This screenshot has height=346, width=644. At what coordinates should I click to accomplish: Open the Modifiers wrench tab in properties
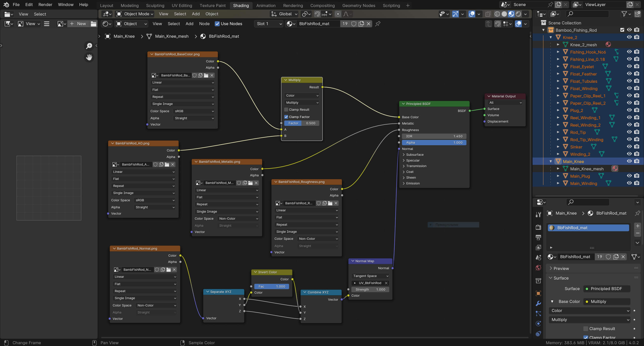(x=538, y=303)
